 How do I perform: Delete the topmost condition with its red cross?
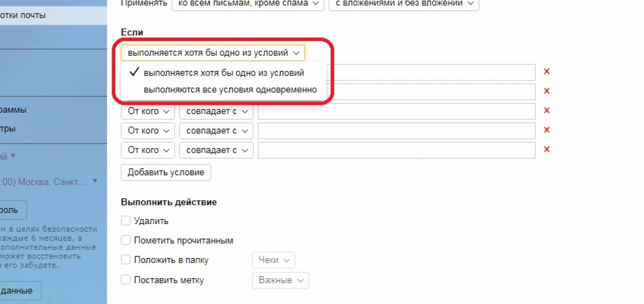click(546, 72)
